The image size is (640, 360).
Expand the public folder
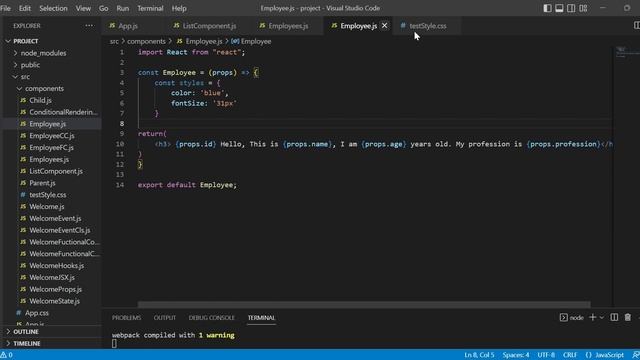[x=30, y=65]
